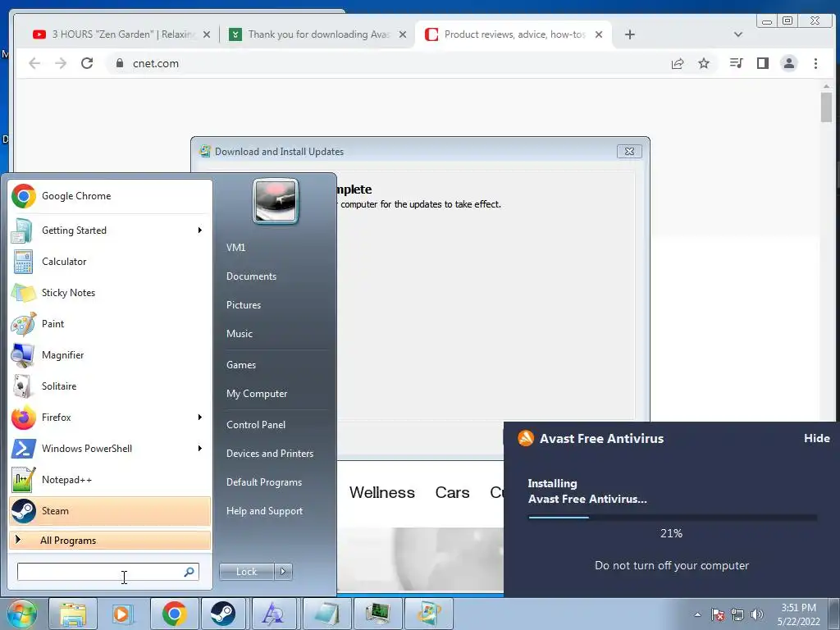The width and height of the screenshot is (840, 630).
Task: Open Steam from the taskbar
Action: [223, 614]
